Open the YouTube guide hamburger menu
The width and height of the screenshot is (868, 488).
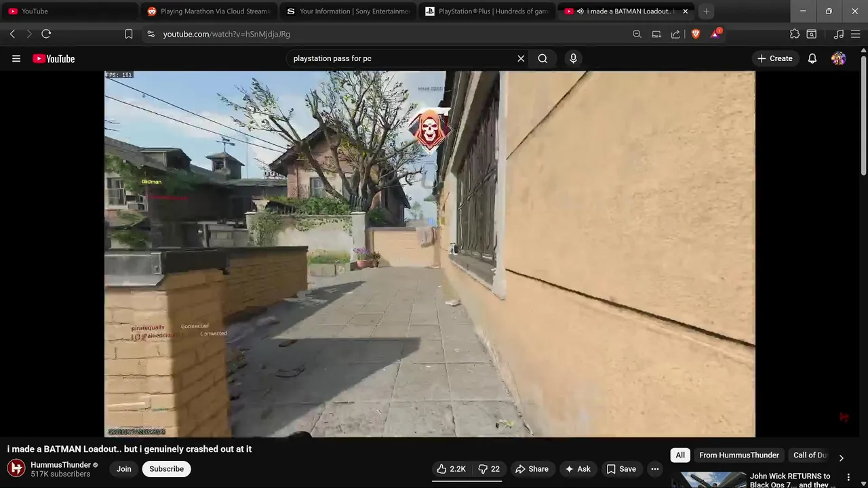coord(16,58)
